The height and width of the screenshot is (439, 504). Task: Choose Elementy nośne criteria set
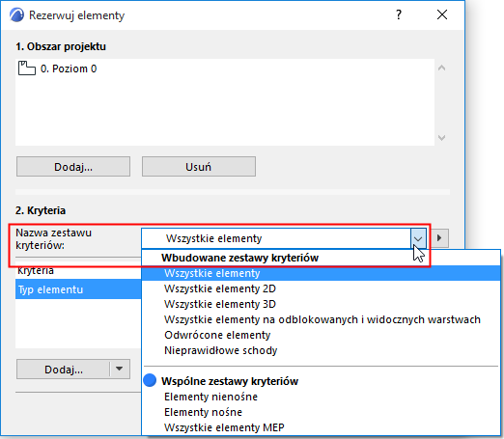point(321,412)
